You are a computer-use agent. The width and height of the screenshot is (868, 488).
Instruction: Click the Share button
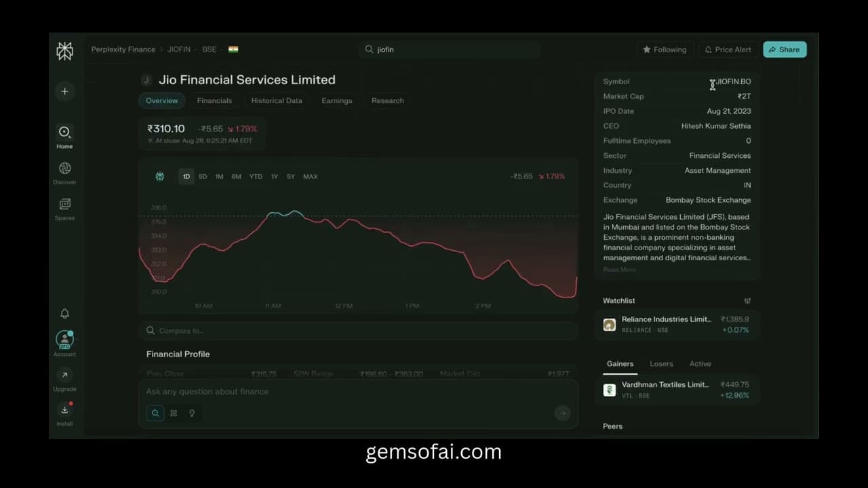(784, 49)
